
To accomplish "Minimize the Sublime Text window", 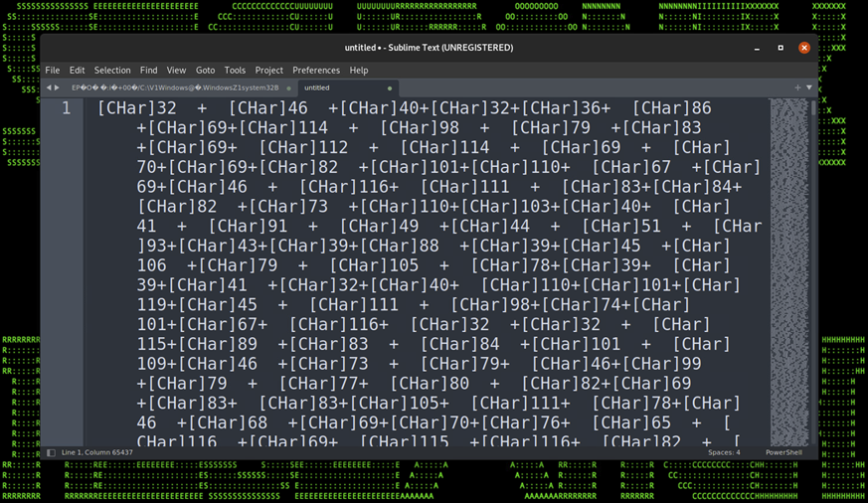I will pyautogui.click(x=757, y=48).
